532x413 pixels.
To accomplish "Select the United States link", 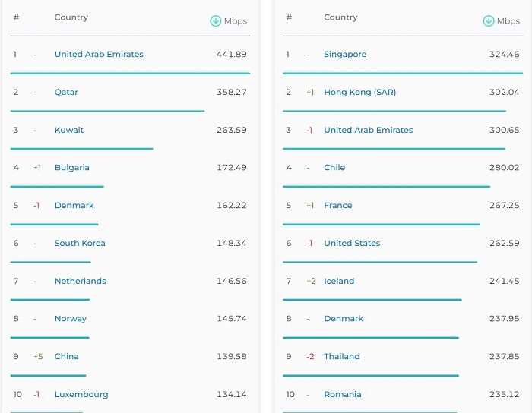I will [352, 244].
